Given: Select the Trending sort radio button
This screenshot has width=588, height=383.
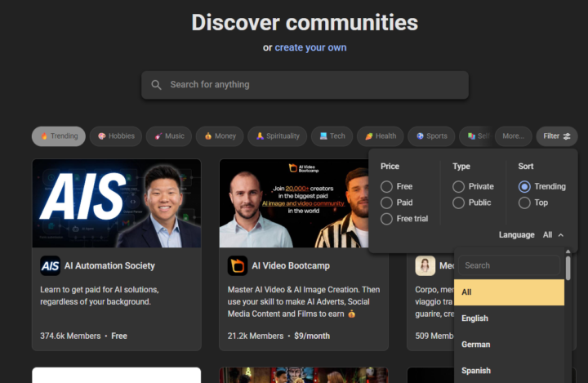Looking at the screenshot, I should click(x=524, y=186).
